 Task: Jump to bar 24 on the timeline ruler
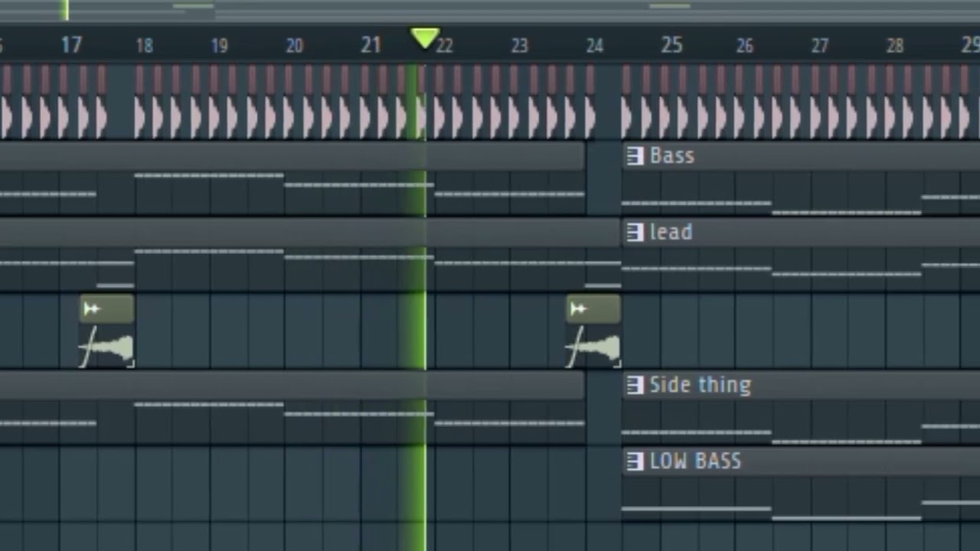(x=594, y=46)
